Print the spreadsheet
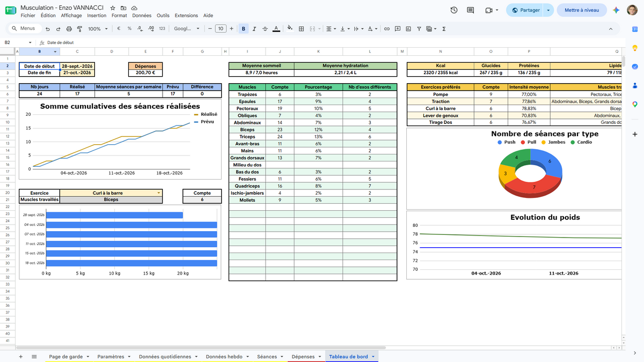The height and width of the screenshot is (362, 644). [69, 29]
